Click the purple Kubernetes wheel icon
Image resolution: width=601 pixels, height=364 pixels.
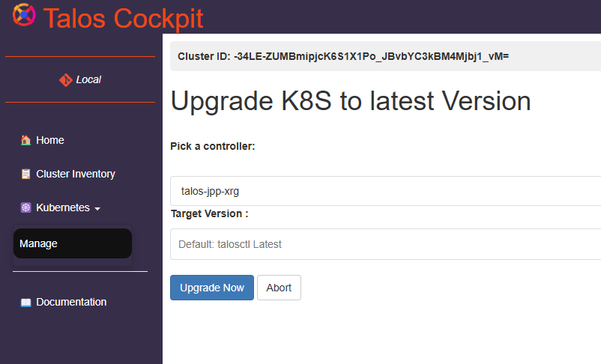(x=25, y=207)
